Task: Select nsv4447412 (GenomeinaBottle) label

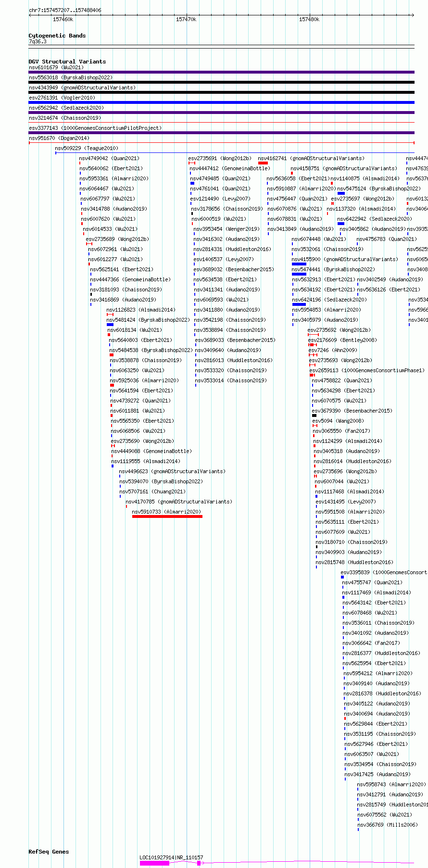Action: (x=230, y=168)
